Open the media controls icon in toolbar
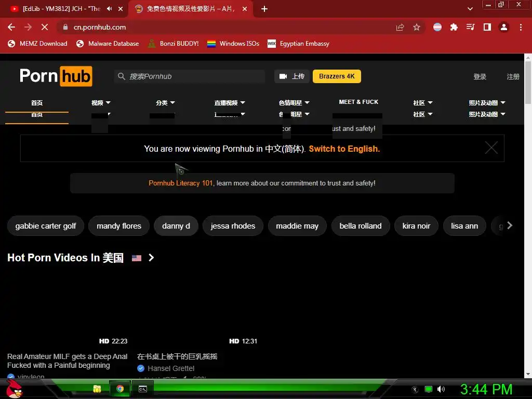The image size is (532, 399). coord(471,27)
